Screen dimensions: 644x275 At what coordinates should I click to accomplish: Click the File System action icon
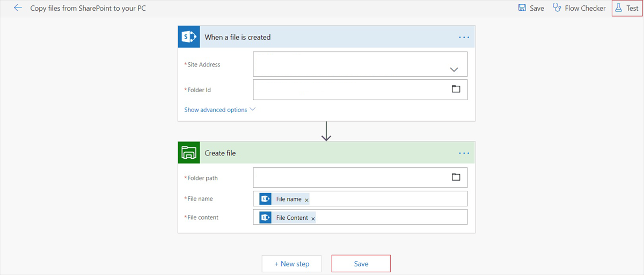189,153
